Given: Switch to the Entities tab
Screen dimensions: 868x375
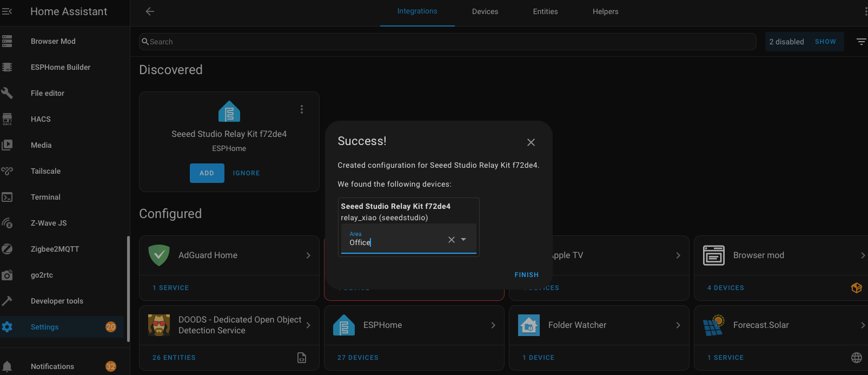Looking at the screenshot, I should tap(545, 11).
